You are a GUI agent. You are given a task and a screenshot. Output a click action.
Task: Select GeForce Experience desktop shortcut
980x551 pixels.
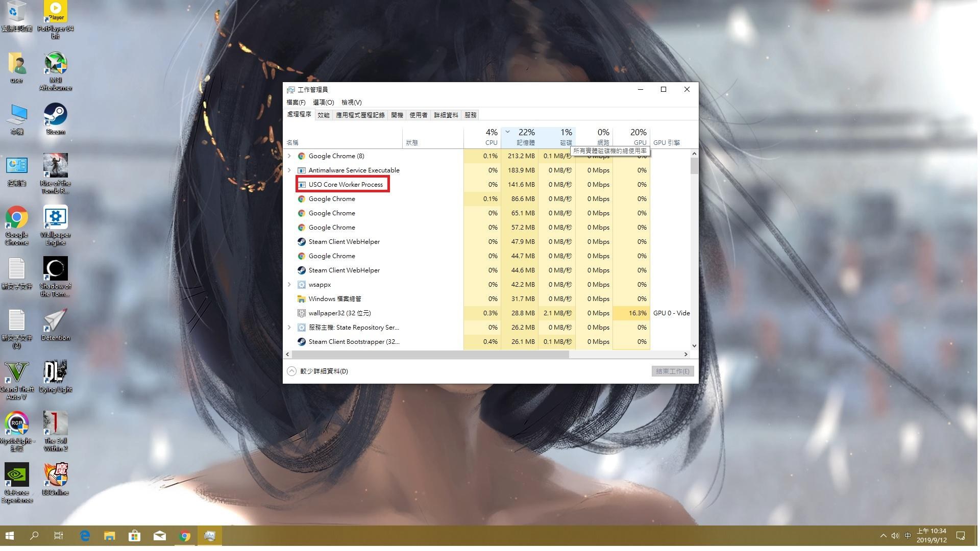16,483
